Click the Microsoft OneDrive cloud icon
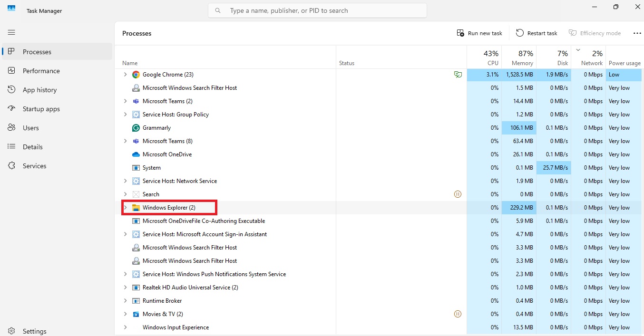The height and width of the screenshot is (336, 644). (x=136, y=154)
